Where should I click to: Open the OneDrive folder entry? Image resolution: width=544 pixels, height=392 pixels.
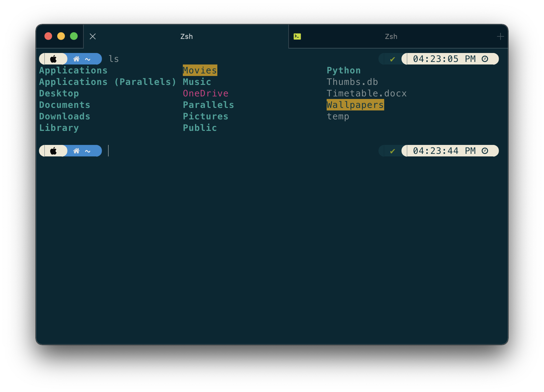coord(206,93)
